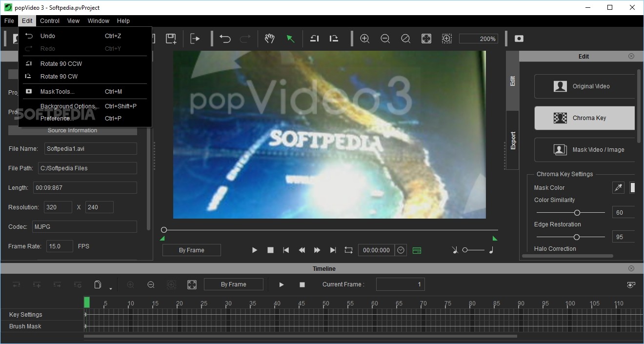Click the Color Similarity value 60

[x=624, y=213]
